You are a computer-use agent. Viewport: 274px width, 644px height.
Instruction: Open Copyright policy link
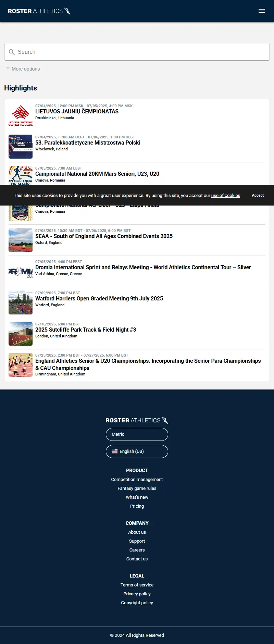click(137, 603)
